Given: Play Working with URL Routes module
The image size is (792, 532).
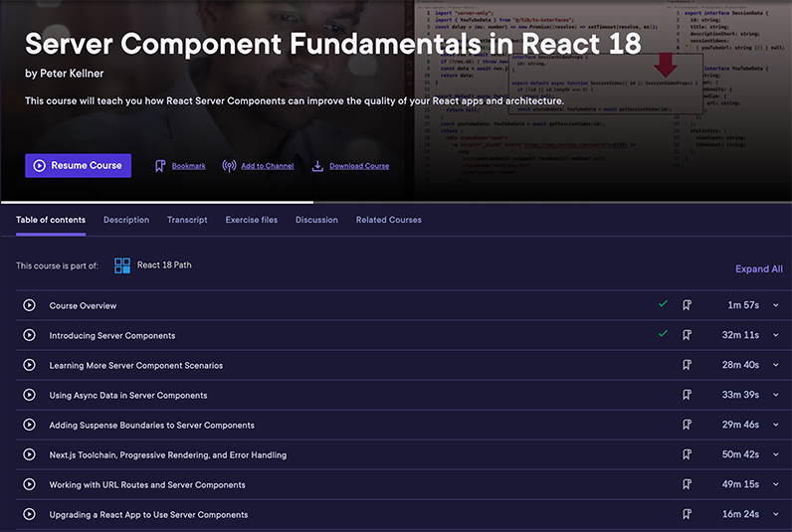Looking at the screenshot, I should click(29, 484).
